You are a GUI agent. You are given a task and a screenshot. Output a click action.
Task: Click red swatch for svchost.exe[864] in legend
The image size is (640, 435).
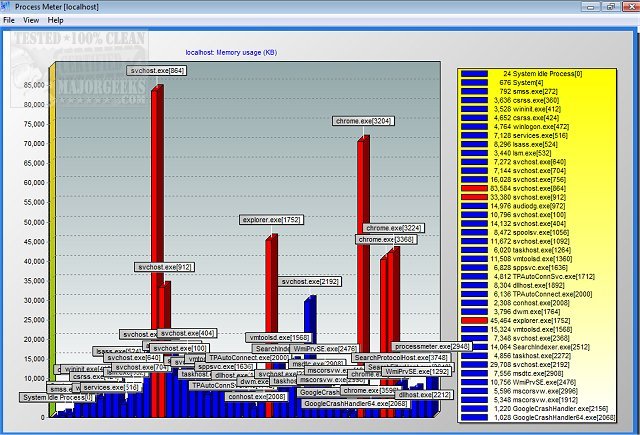pyautogui.click(x=474, y=187)
